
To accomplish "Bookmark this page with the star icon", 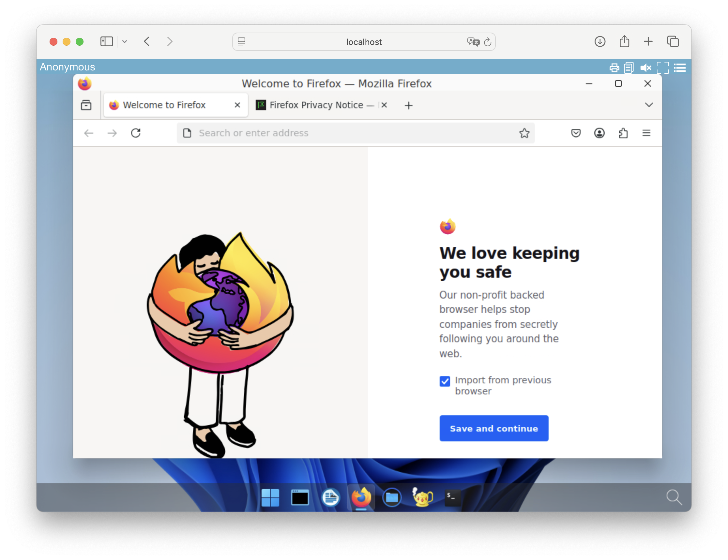I will [x=524, y=133].
